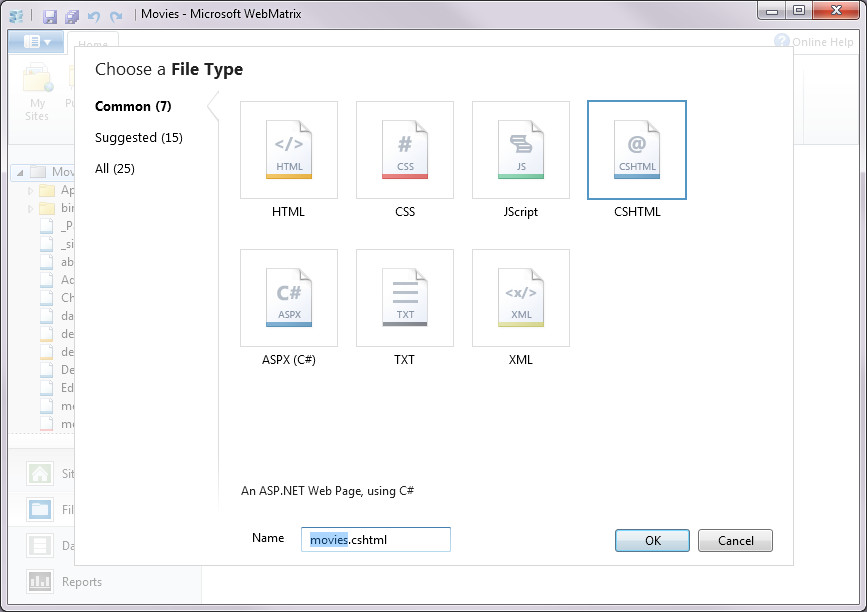Switch to Suggested (15) category
The image size is (867, 612).
pos(139,138)
